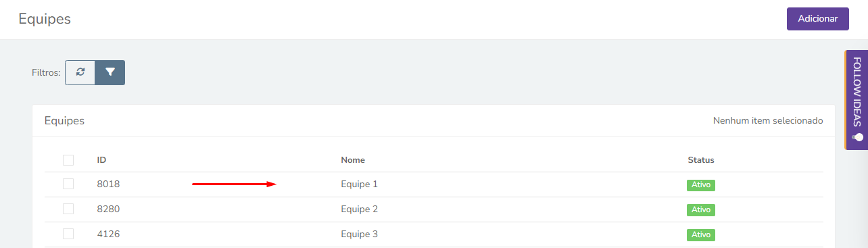Click the Ativo badge for Equipe 2
The width and height of the screenshot is (868, 248).
pyautogui.click(x=701, y=209)
